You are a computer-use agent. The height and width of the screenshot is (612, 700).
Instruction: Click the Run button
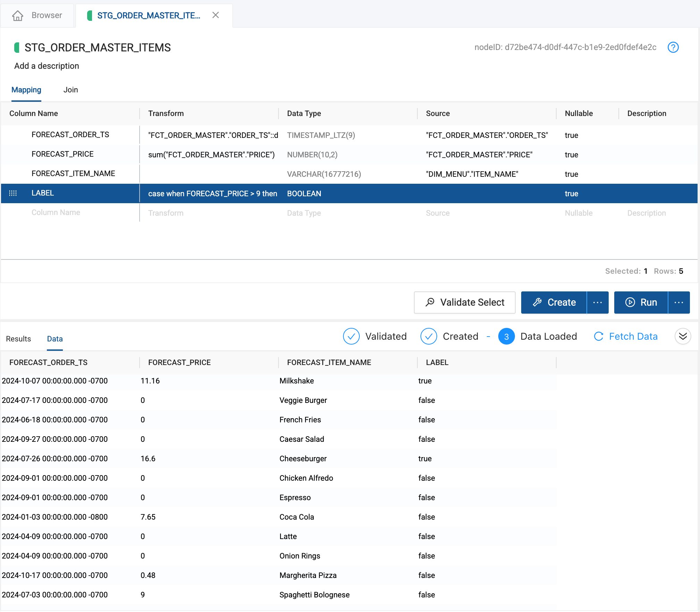[641, 303]
